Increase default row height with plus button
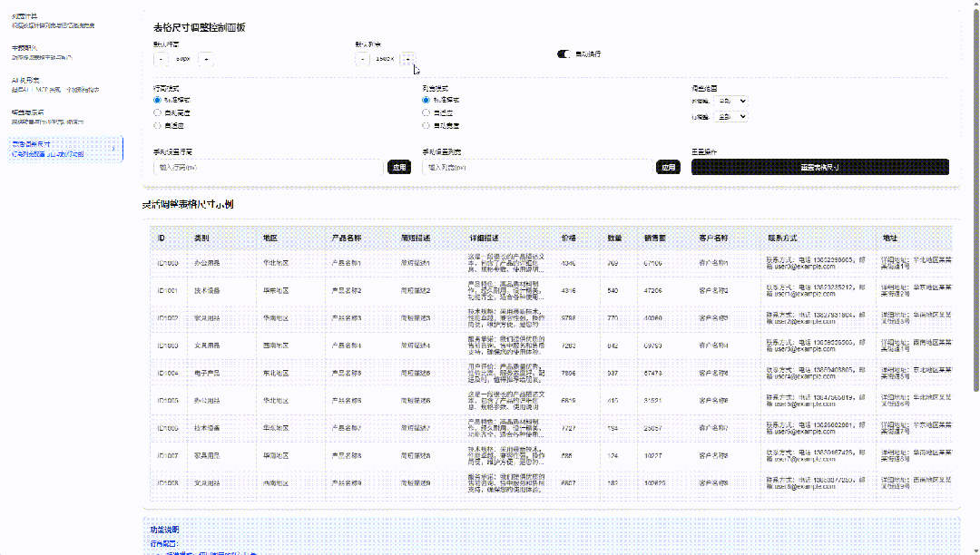Image resolution: width=980 pixels, height=555 pixels. [206, 59]
